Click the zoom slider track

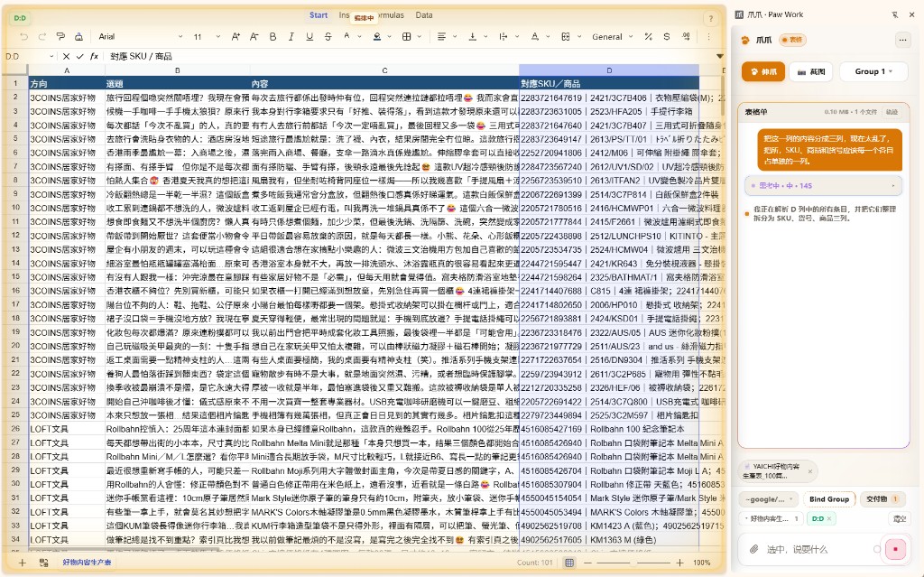click(x=633, y=563)
